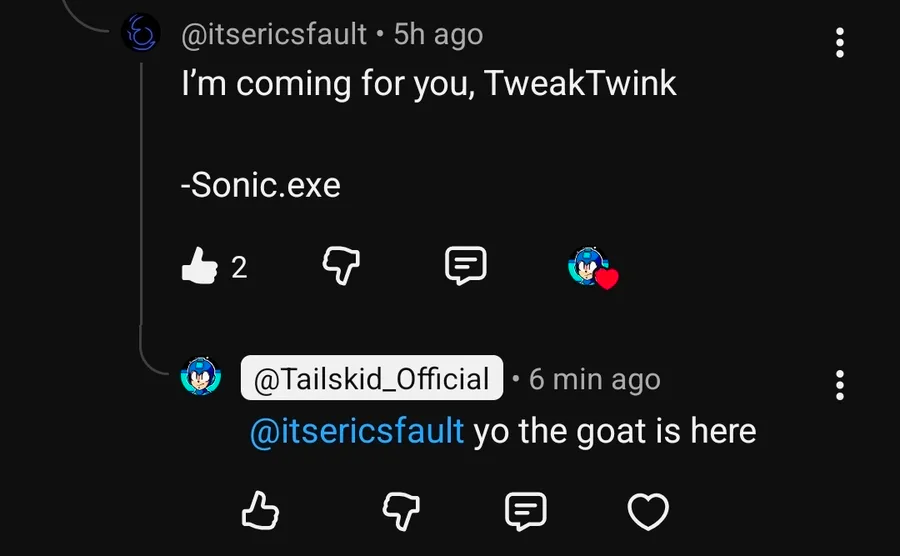The height and width of the screenshot is (556, 900).
Task: Dislike the Sonic.exe comment
Action: [x=341, y=266]
